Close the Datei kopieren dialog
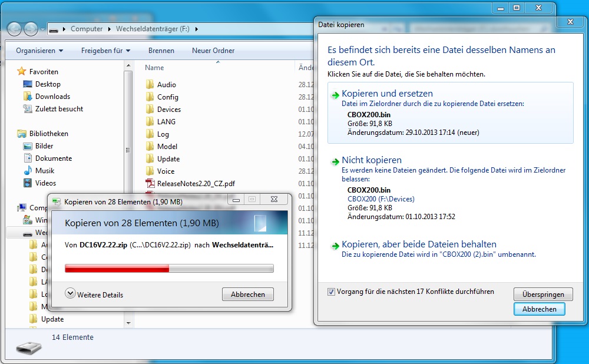Image resolution: width=589 pixels, height=364 pixels. (x=570, y=22)
